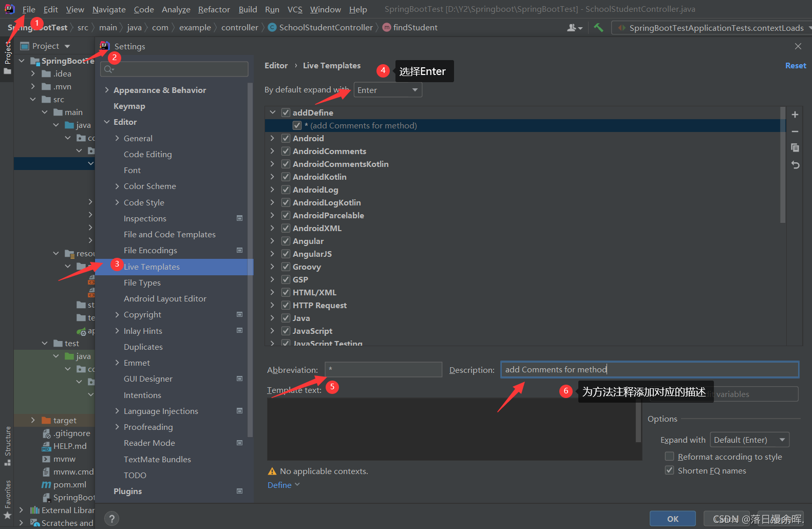This screenshot has height=529, width=812.
Task: Select Keymap in settings tree
Action: coord(129,106)
